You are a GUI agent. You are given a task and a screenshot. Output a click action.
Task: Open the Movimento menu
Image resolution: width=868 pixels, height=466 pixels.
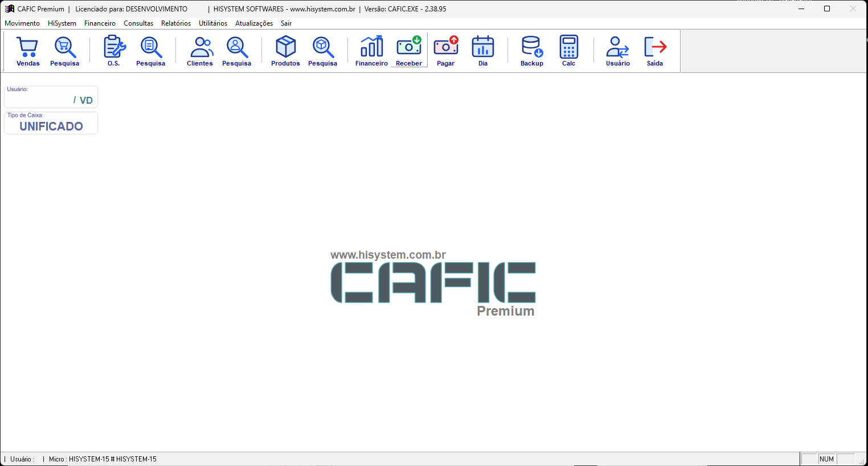(22, 23)
